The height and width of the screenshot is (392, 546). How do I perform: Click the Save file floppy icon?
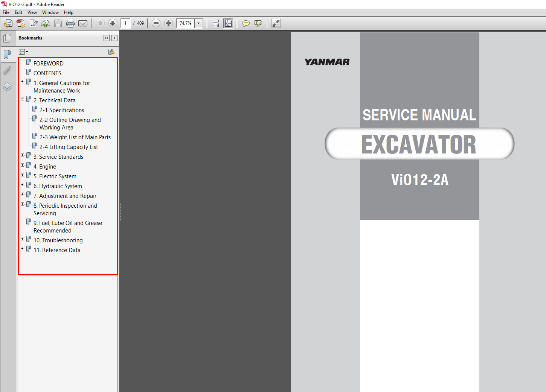(x=58, y=23)
